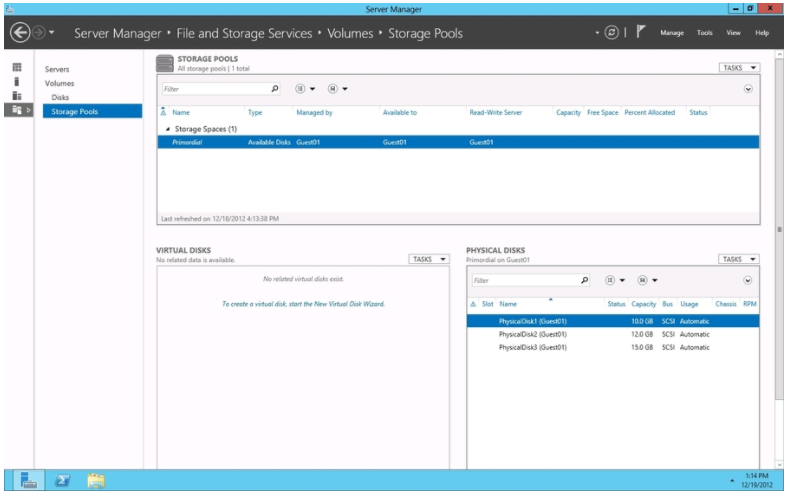The height and width of the screenshot is (494, 788).
Task: Go to Volumes page
Action: click(x=59, y=83)
